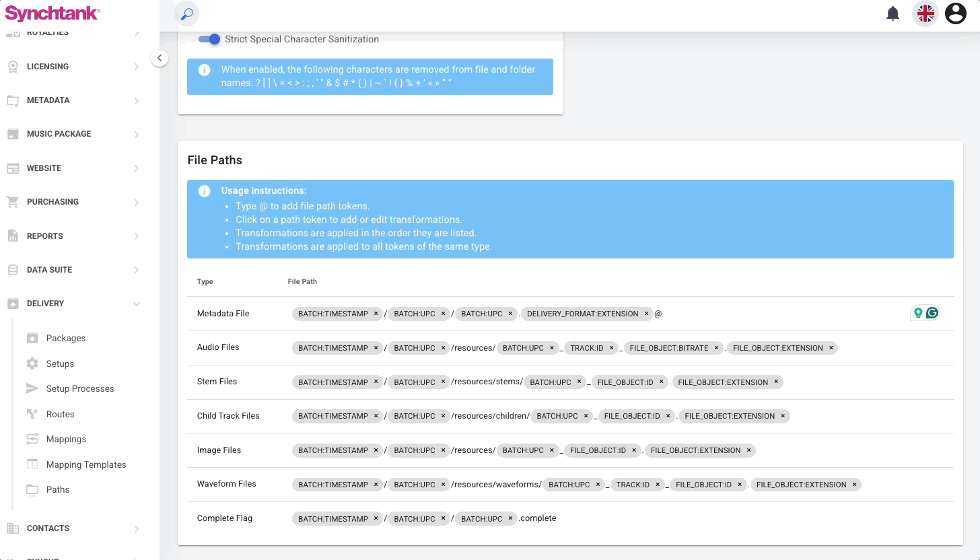
Task: Click /resources/waveforms/ text in Waveform Files path
Action: (496, 485)
